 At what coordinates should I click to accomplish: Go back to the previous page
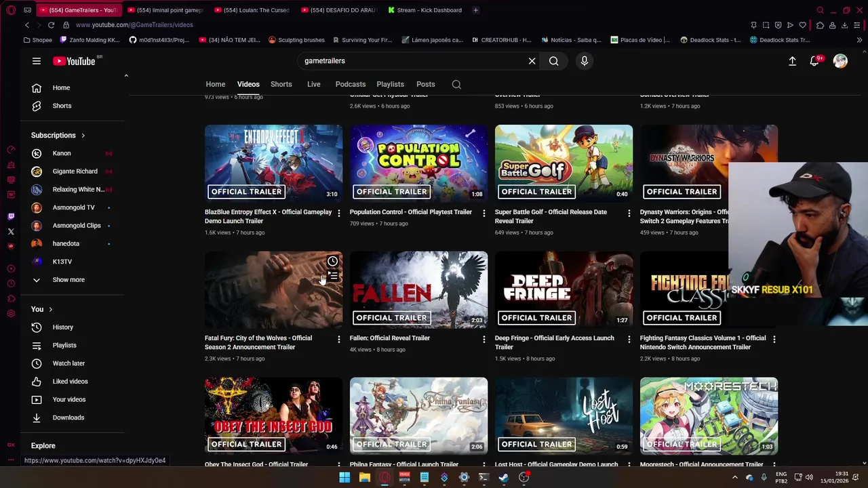pos(27,25)
